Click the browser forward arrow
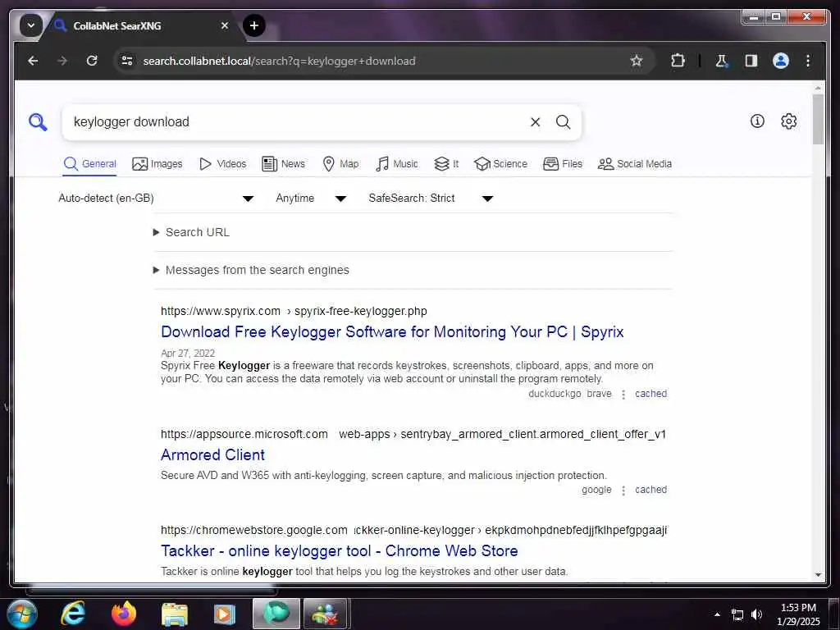The image size is (840, 630). pyautogui.click(x=62, y=61)
